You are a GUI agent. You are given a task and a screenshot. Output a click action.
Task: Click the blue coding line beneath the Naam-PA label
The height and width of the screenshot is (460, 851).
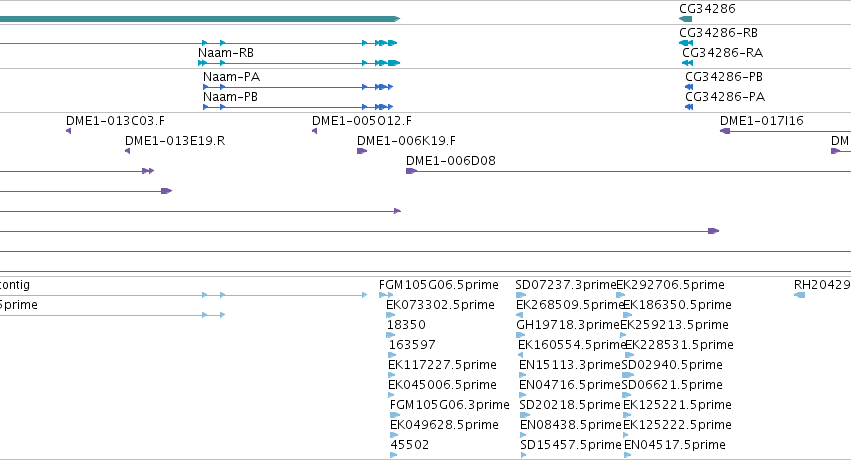pyautogui.click(x=298, y=87)
